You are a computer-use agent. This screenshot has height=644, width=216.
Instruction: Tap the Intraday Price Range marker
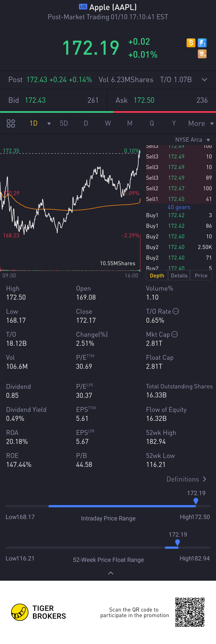(196, 501)
